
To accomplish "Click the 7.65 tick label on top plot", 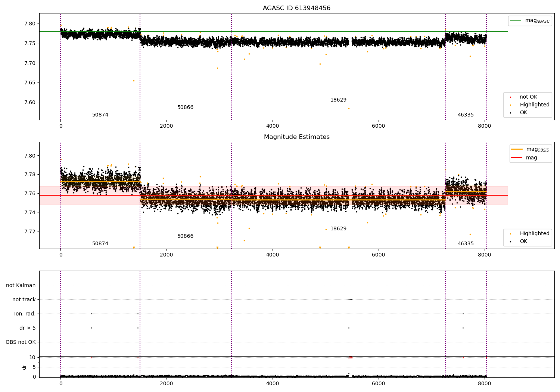I will tap(30, 83).
